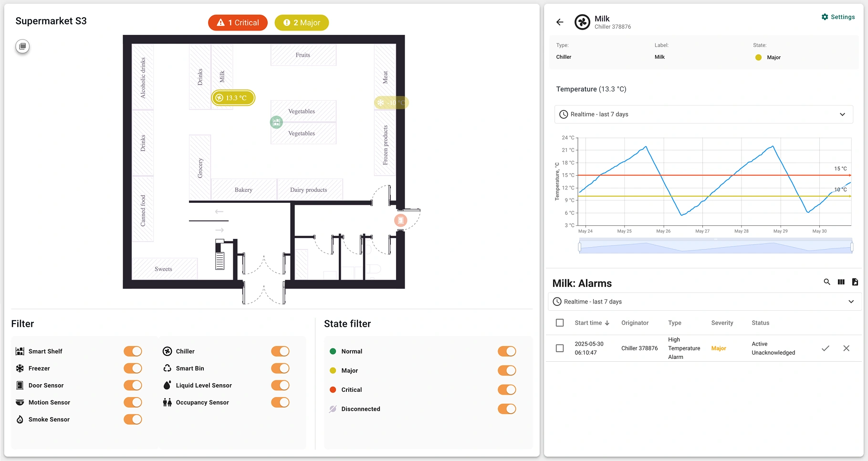868x461 pixels.
Task: Turn off the Critical state filter
Action: (507, 389)
